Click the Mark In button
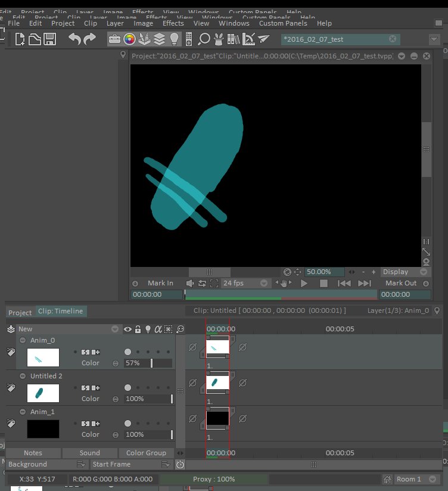 [x=160, y=283]
